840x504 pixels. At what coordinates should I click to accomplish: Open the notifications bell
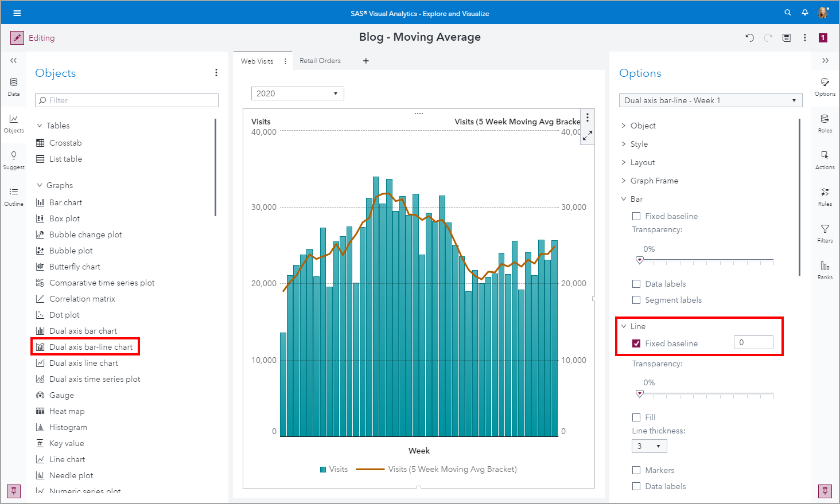coord(805,13)
